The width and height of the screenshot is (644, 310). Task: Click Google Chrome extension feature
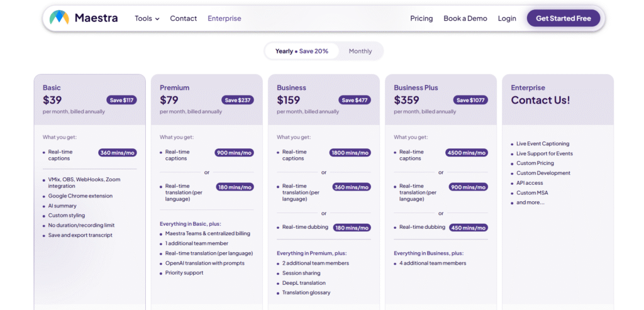(x=80, y=196)
